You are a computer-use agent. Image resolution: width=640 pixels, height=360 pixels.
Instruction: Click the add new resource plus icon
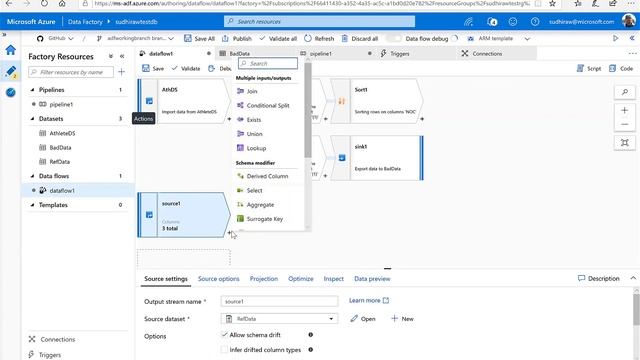[121, 72]
